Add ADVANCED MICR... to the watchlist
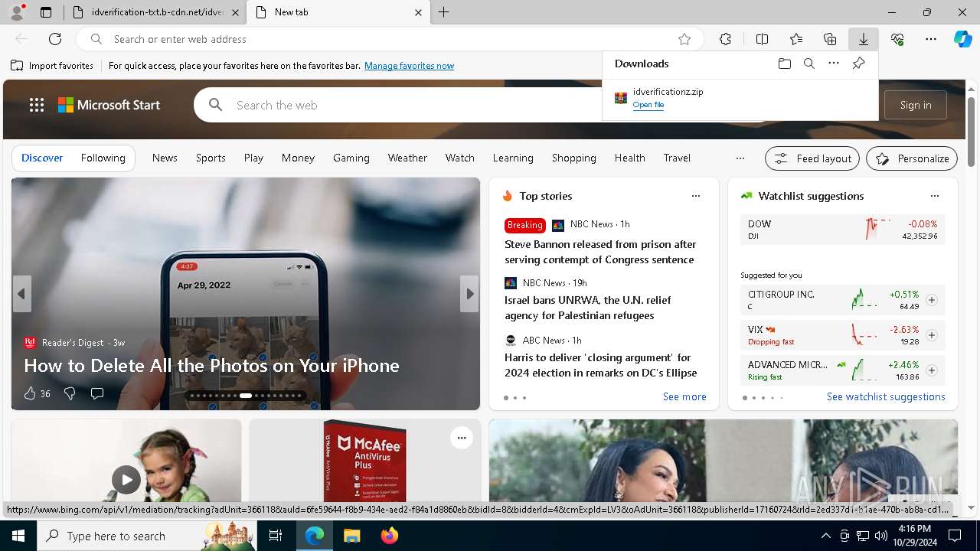Viewport: 980px width, 551px height. point(932,370)
